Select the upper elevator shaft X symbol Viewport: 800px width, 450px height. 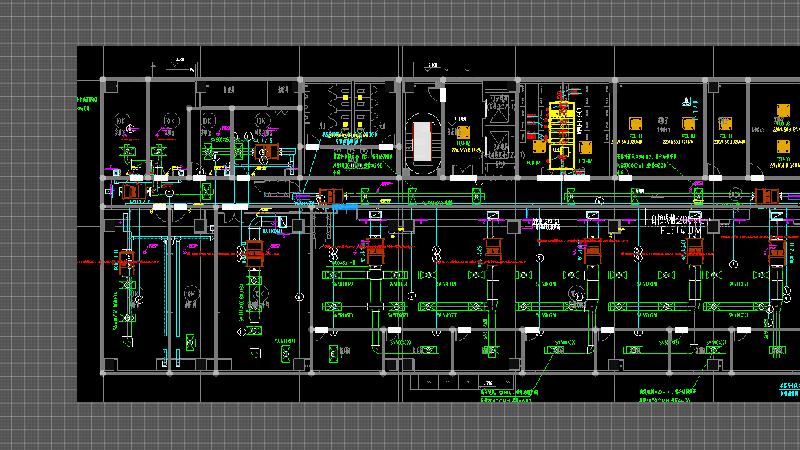498,104
